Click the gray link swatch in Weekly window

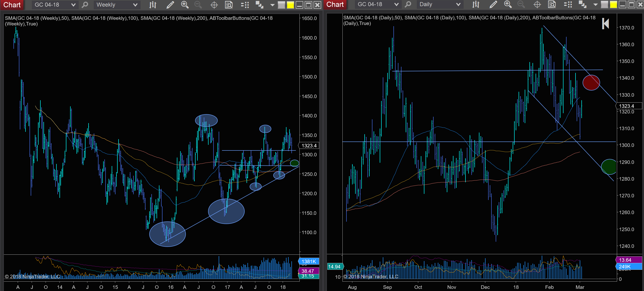coord(281,5)
